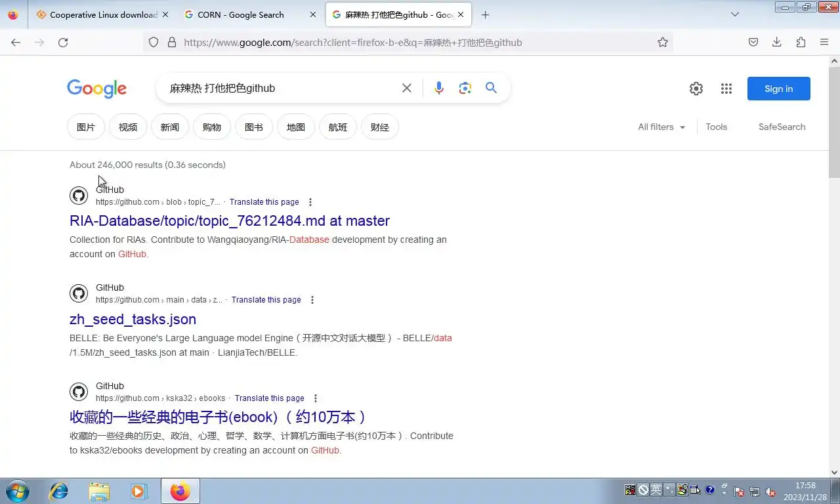Open Firefox View pinned tab

coord(13,14)
